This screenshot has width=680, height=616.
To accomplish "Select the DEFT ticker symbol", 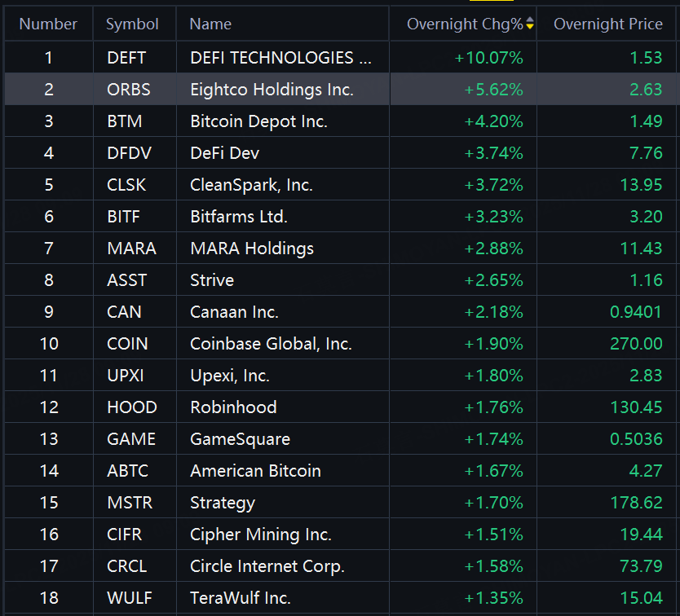I will [x=128, y=58].
